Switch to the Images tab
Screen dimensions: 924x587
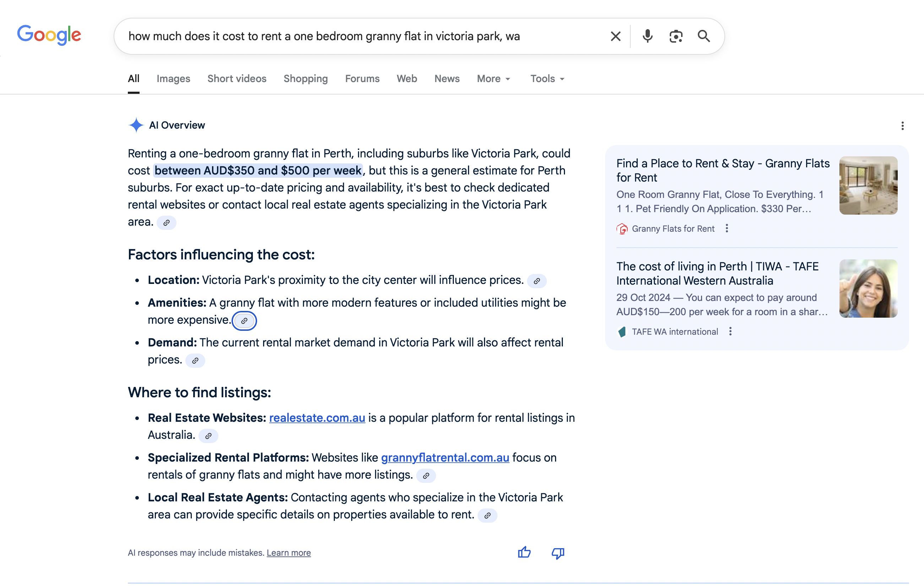(173, 79)
